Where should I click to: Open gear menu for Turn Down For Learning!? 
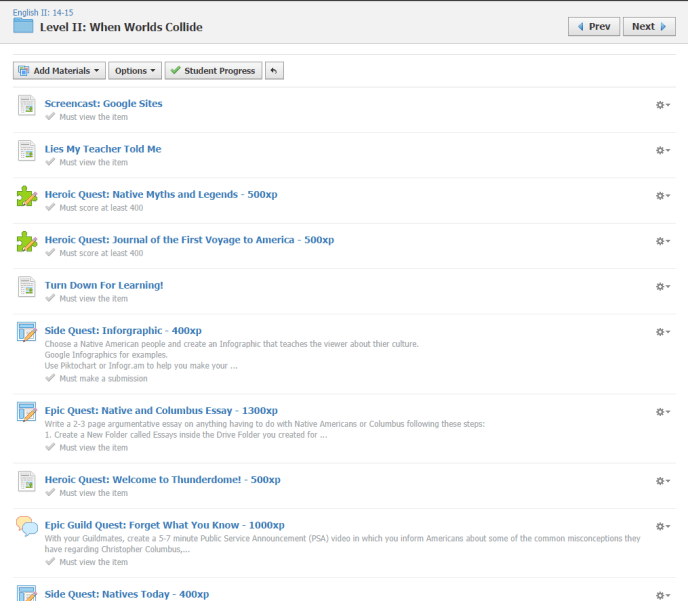663,286
